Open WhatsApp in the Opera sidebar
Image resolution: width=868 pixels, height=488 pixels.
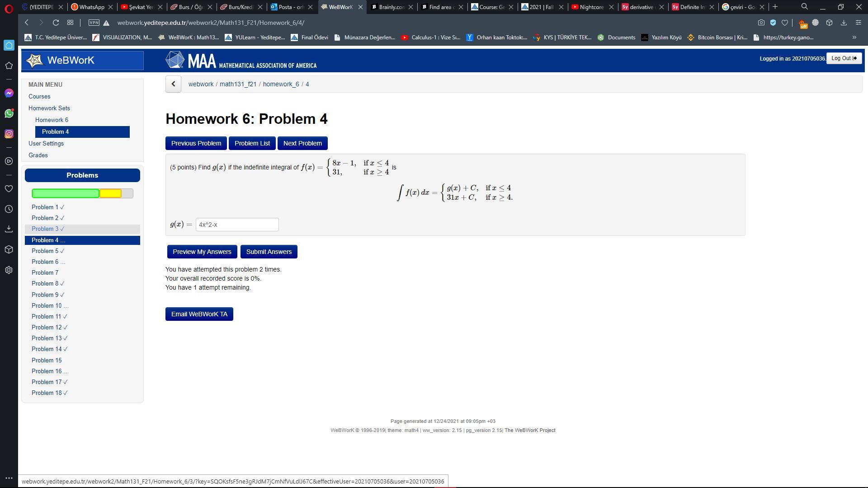pos(9,113)
